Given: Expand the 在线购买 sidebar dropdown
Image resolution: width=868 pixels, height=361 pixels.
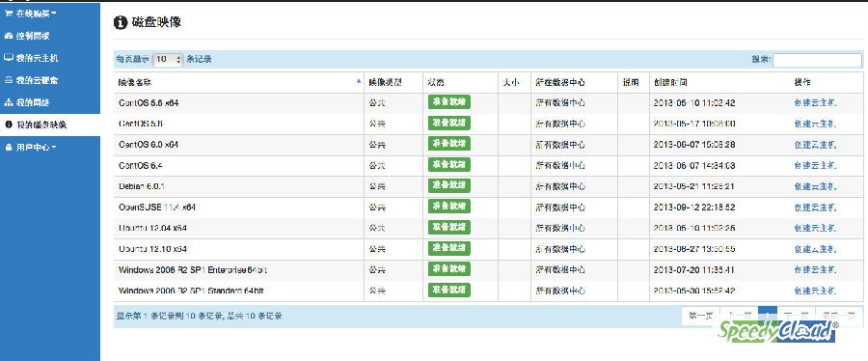Looking at the screenshot, I should [x=31, y=13].
